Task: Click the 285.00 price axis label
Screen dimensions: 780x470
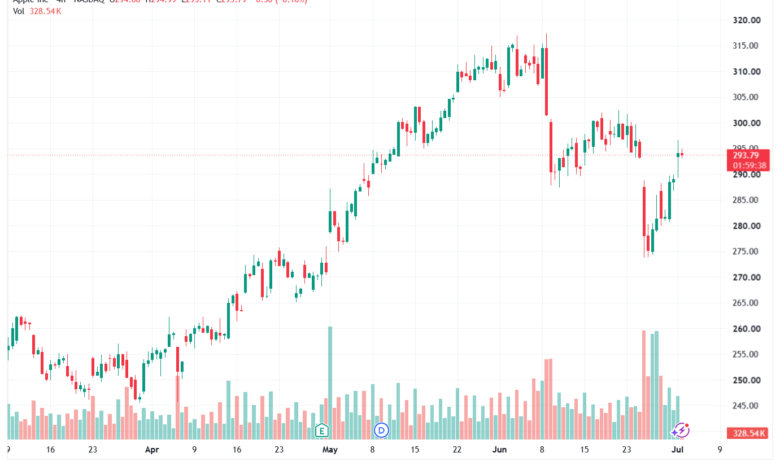Action: tap(747, 200)
